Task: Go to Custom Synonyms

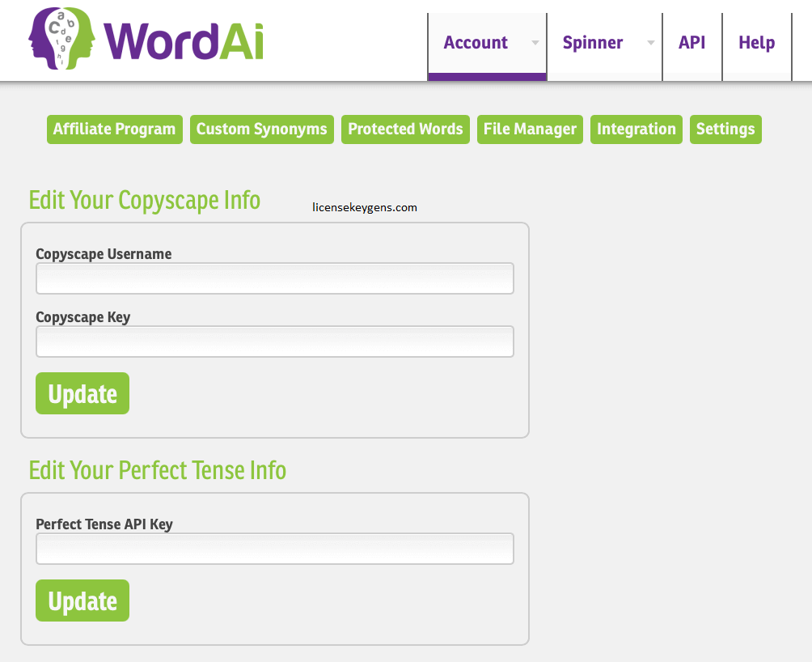Action: tap(261, 129)
